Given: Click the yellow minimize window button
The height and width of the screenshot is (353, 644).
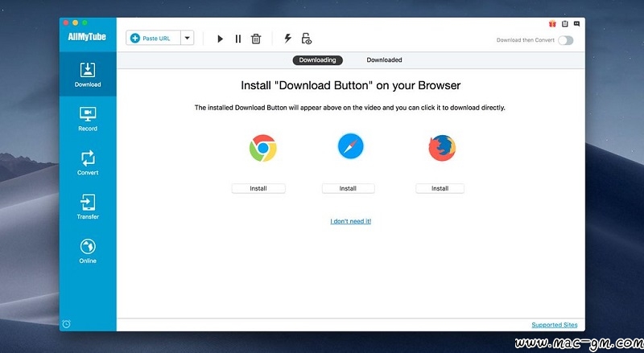Looking at the screenshot, I should 75,23.
